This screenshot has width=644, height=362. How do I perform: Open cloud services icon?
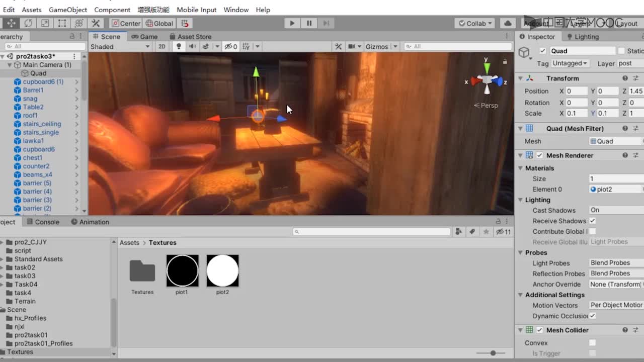pos(508,23)
